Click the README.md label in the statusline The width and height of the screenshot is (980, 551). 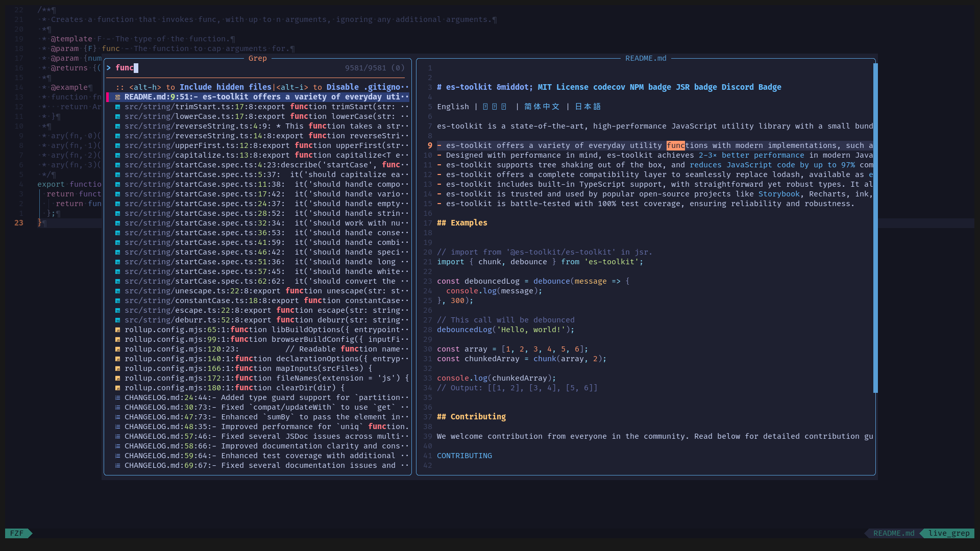pyautogui.click(x=893, y=533)
